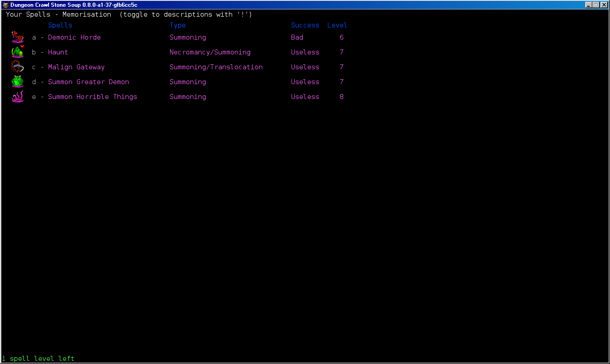This screenshot has height=364, width=610.
Task: Click level 7 of Summon Greater Demon
Action: click(341, 82)
